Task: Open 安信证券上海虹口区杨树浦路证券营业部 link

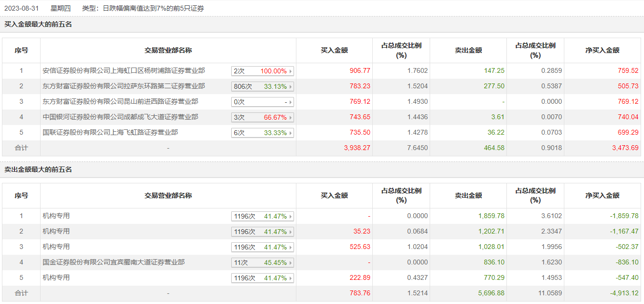Action: 124,71
